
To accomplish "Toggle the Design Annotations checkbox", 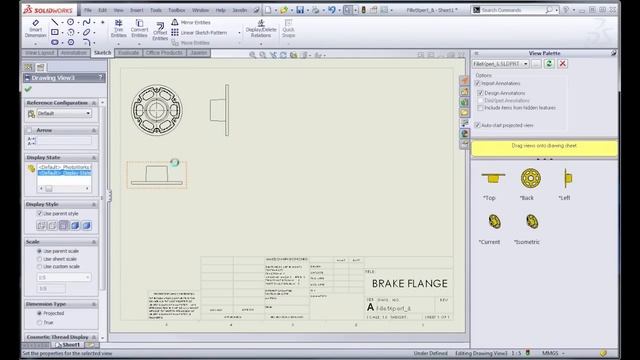I will coord(480,93).
